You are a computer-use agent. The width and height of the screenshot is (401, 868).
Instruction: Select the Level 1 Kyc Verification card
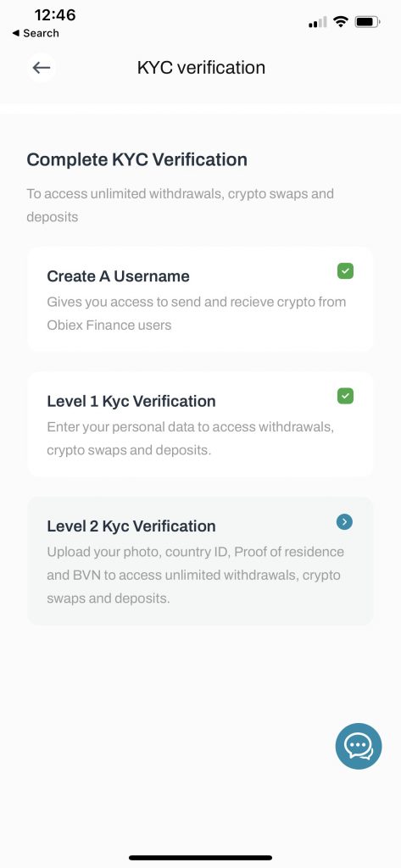click(x=200, y=425)
